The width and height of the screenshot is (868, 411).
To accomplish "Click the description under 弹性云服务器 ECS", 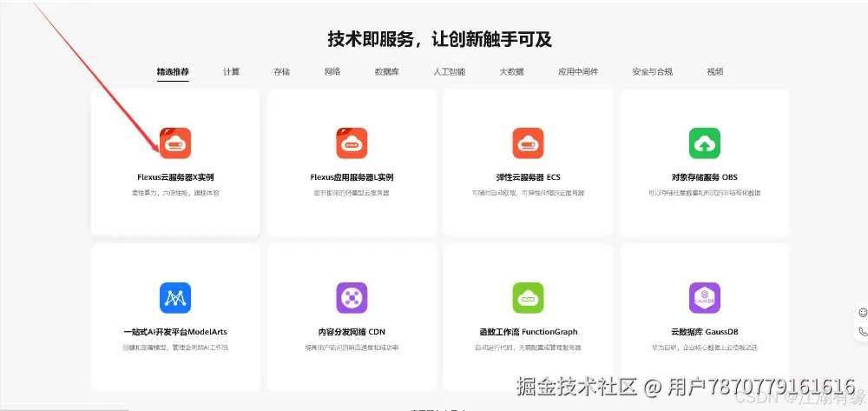I will tap(528, 193).
